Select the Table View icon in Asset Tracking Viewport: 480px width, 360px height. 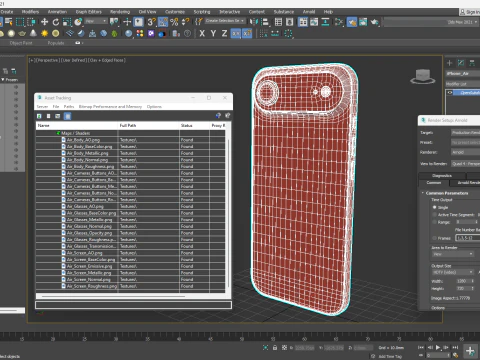[67, 116]
